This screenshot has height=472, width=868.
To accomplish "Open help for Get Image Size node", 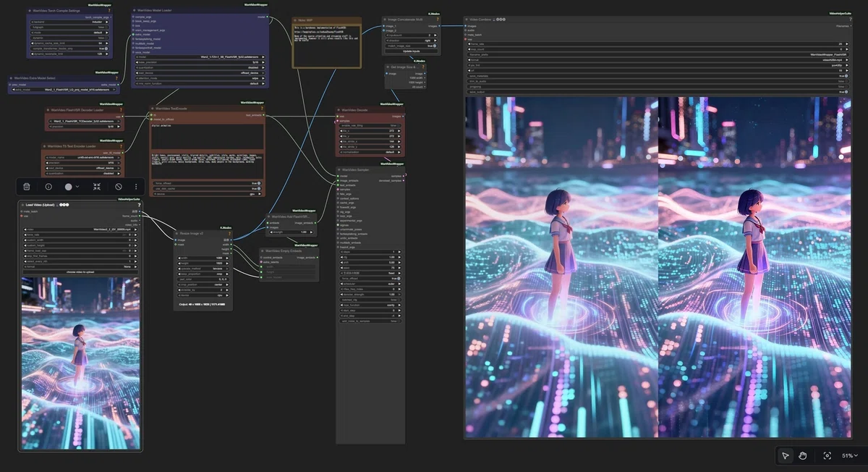I will coord(424,67).
